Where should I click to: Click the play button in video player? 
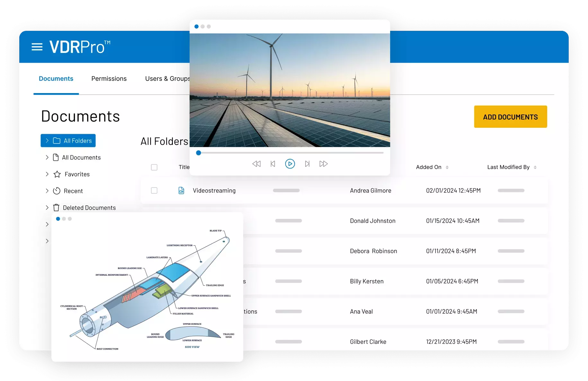pos(290,164)
